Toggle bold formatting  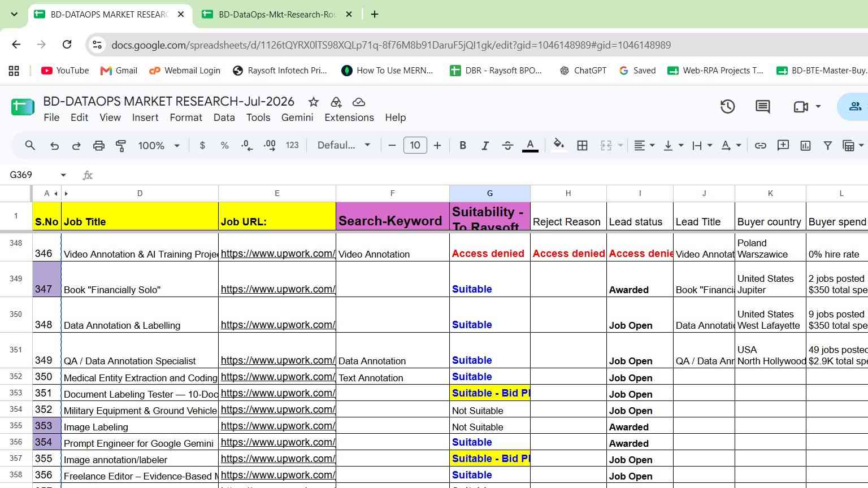pos(463,146)
